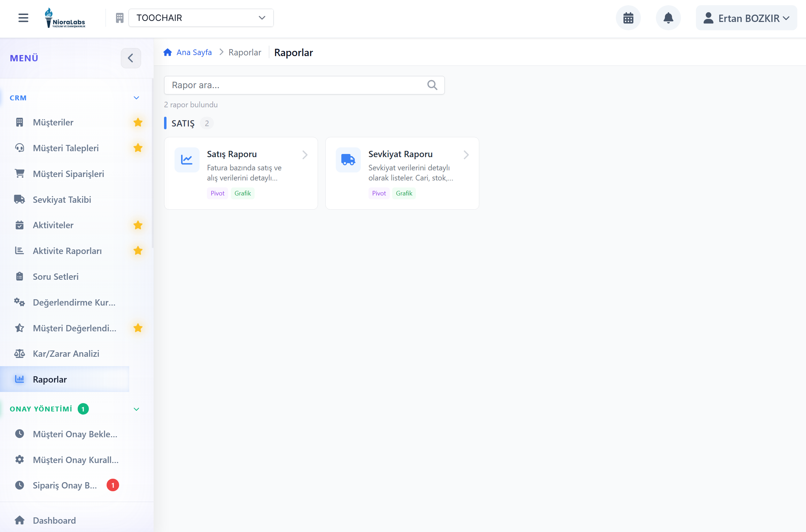The height and width of the screenshot is (532, 806).
Task: Click the home icon in breadcrumb
Action: (168, 52)
